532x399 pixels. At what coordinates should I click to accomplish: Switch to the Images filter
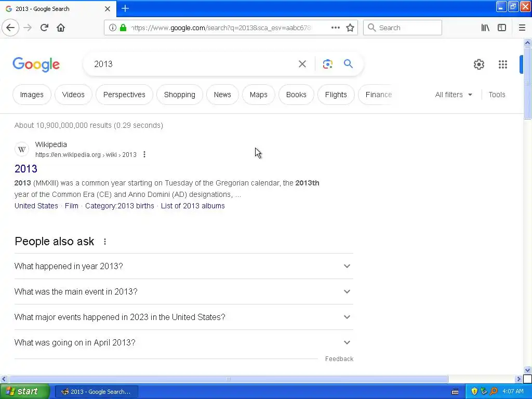(32, 95)
